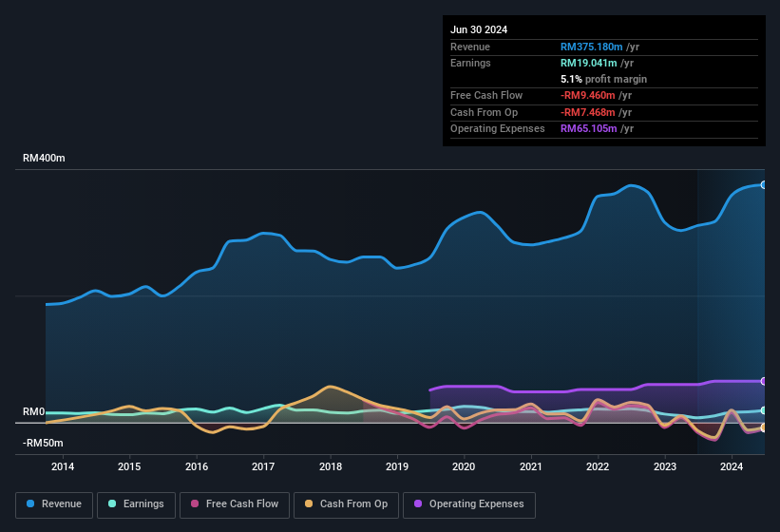The image size is (780, 532).
Task: Click the 2019 x-axis label
Action: 397,466
